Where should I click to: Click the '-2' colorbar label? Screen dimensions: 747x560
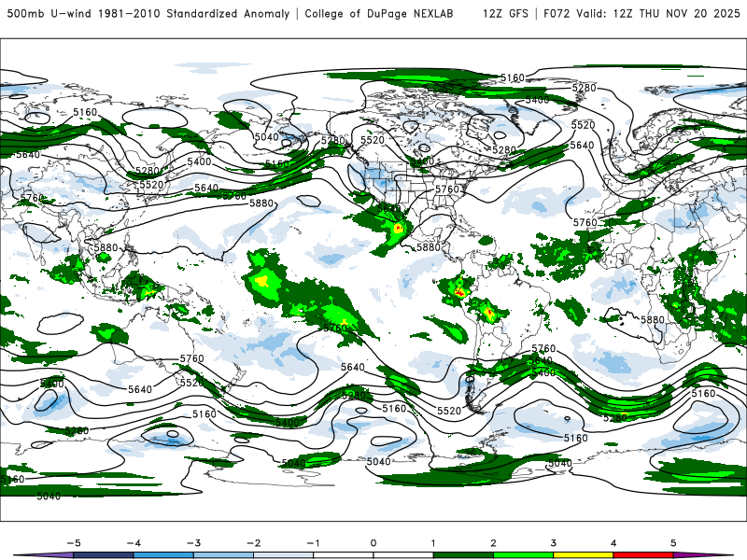(253, 543)
